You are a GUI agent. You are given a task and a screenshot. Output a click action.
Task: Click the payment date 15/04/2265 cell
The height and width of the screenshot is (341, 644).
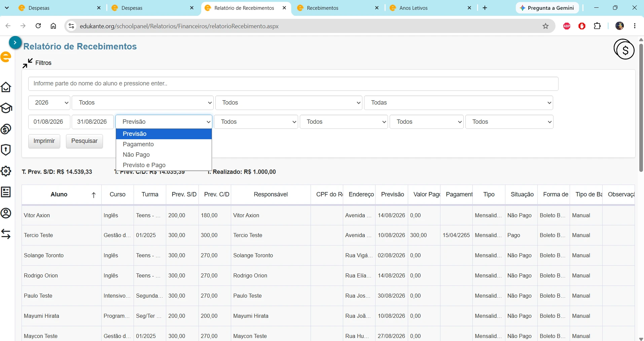(x=456, y=235)
